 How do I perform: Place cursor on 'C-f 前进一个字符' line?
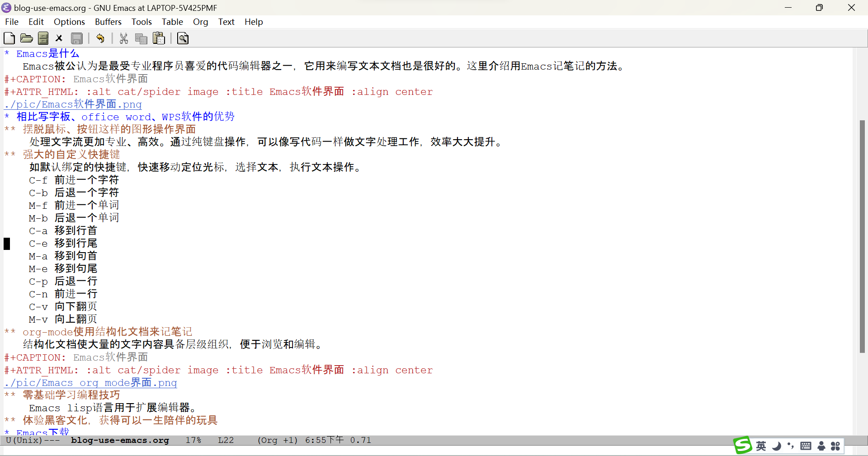click(74, 180)
